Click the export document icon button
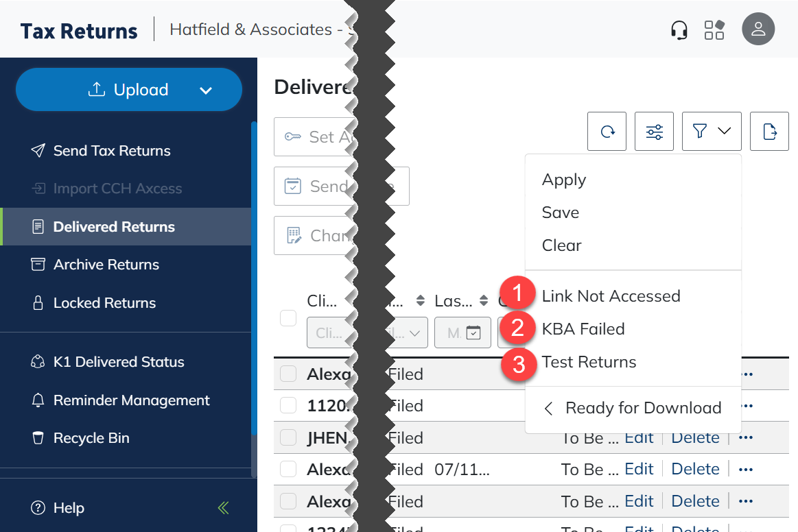This screenshot has height=532, width=798. click(x=769, y=132)
